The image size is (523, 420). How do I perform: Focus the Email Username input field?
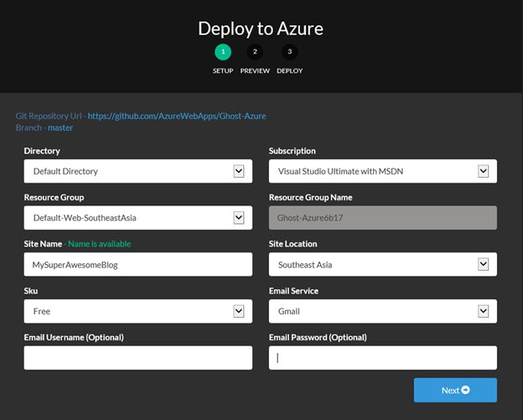[137, 358]
